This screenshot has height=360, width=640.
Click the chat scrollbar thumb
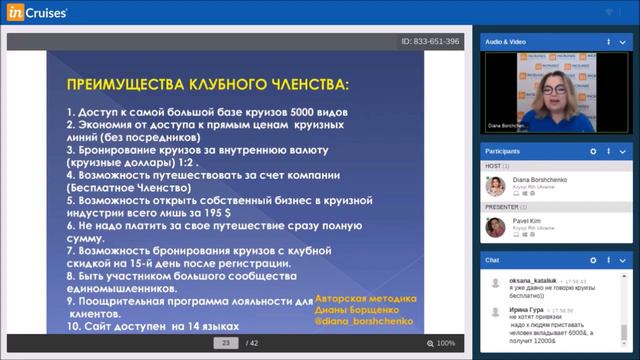point(624,332)
